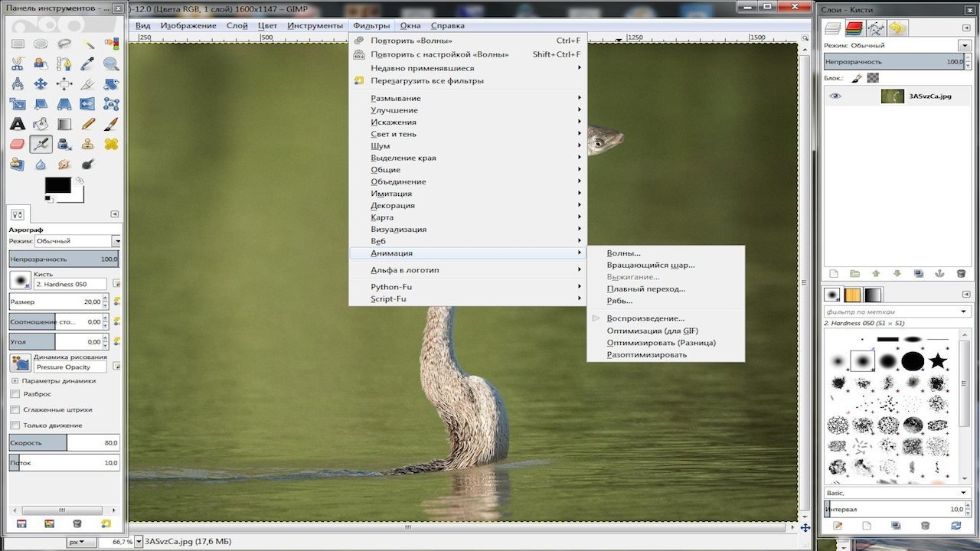Pick the Paintbrush tool
The height and width of the screenshot is (551, 980).
111,124
